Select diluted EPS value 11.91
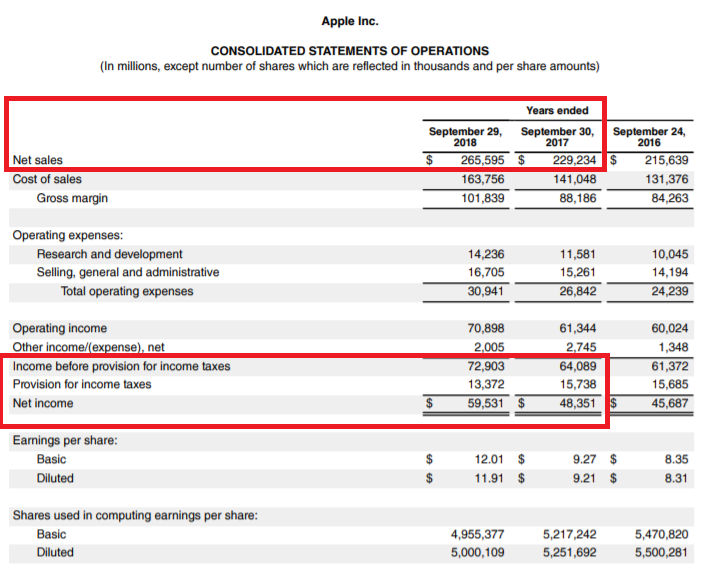Image resolution: width=706 pixels, height=574 pixels. point(489,478)
